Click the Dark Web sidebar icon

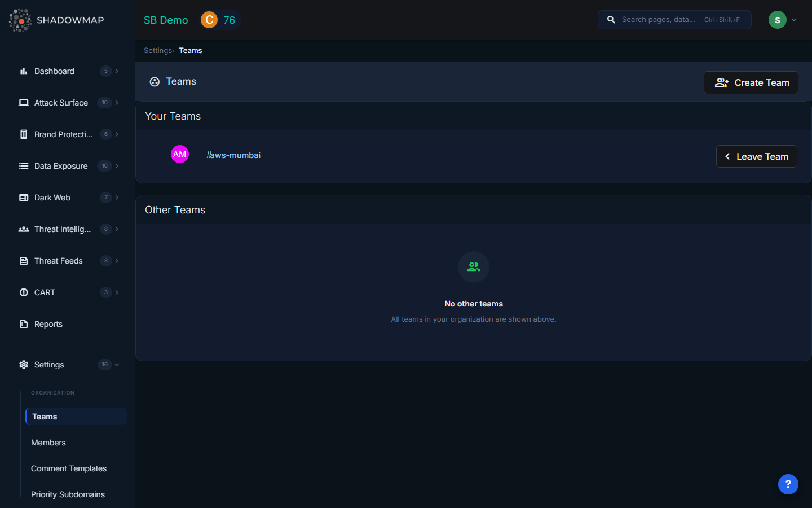click(24, 198)
